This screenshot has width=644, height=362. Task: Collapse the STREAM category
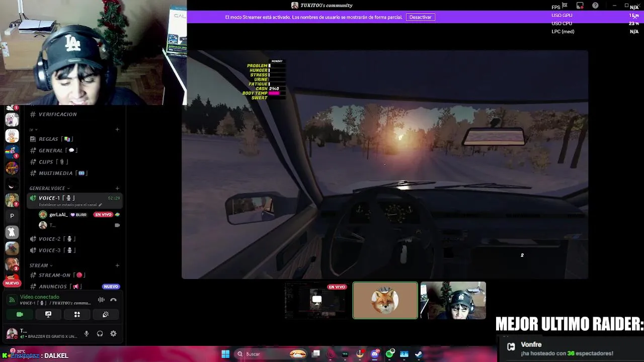click(41, 265)
